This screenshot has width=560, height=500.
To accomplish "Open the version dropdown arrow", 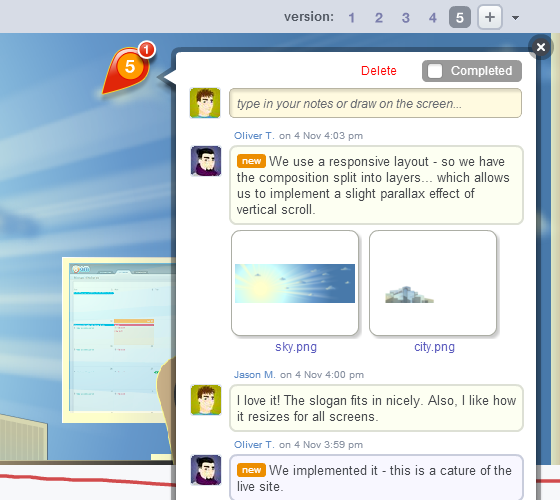I will pos(515,18).
